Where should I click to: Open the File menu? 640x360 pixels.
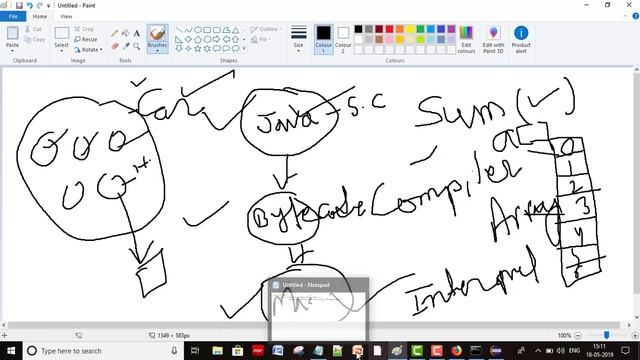click(x=13, y=16)
